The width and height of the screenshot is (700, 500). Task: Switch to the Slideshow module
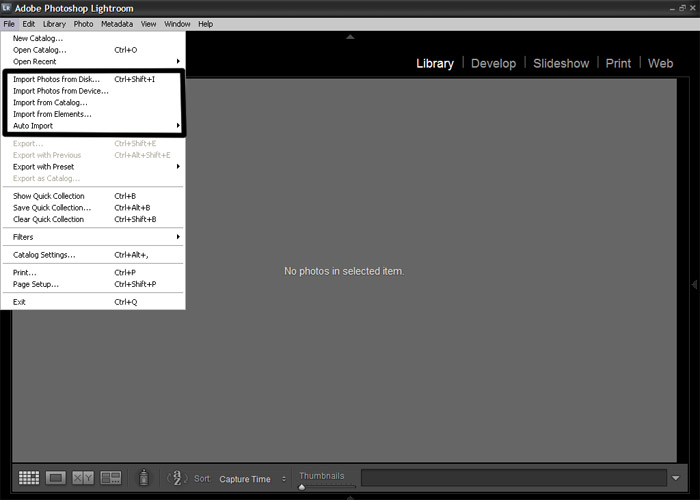(x=561, y=63)
